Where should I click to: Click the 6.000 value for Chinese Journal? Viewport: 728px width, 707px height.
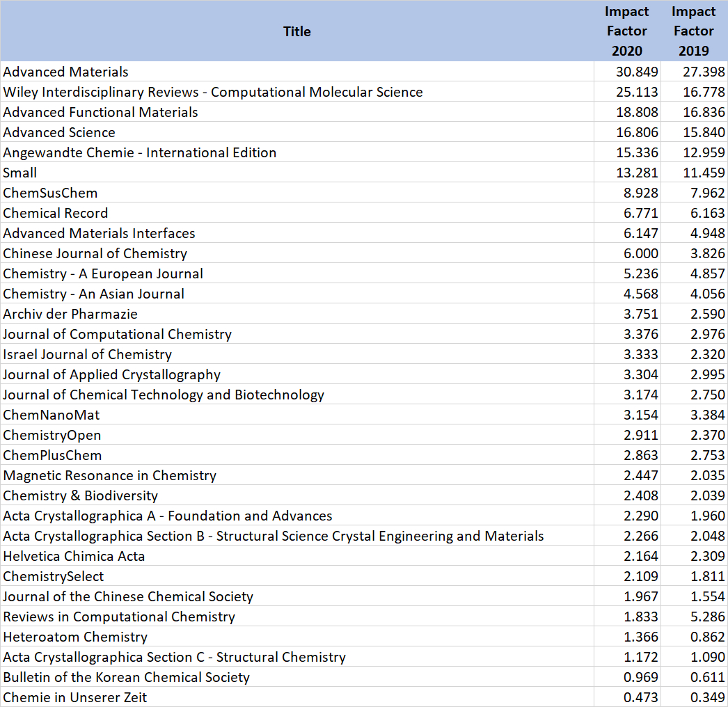pyautogui.click(x=641, y=253)
